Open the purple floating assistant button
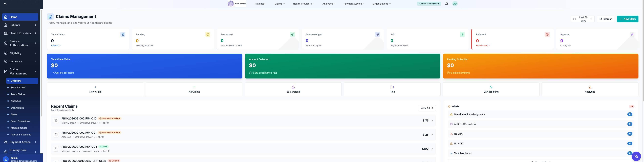 click(x=636, y=156)
